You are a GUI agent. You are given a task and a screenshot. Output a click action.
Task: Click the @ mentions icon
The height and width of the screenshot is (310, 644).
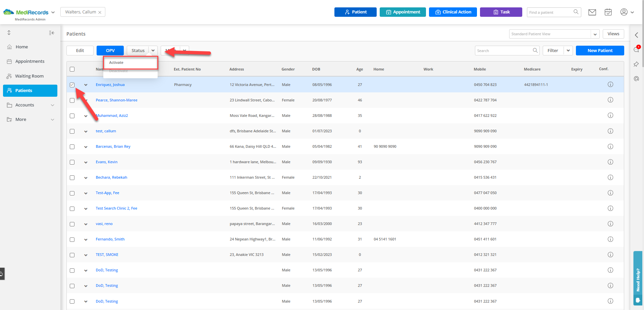point(636,79)
